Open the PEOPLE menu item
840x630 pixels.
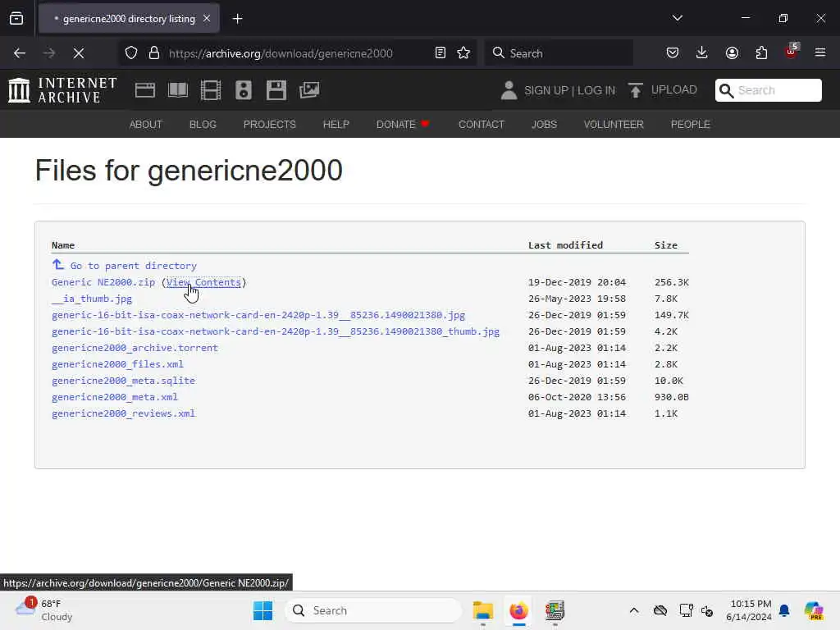691,125
